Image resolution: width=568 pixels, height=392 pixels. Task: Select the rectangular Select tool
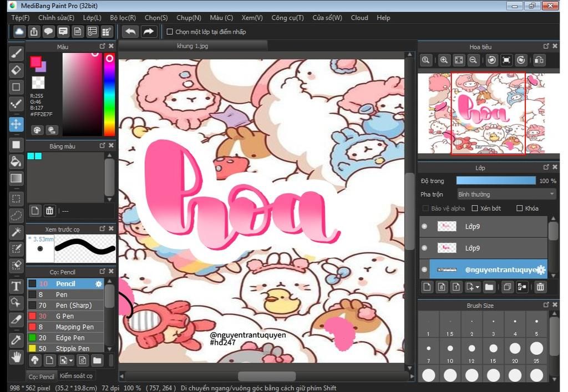[16, 198]
